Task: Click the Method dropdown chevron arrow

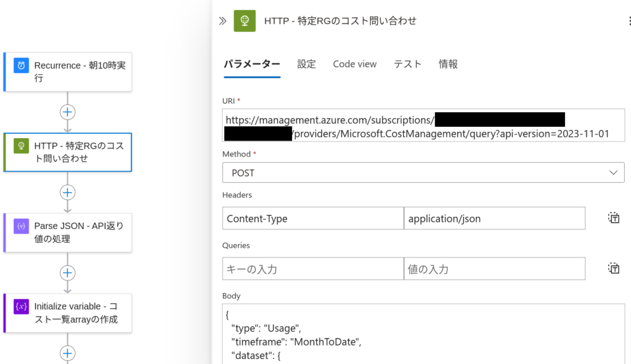Action: click(613, 172)
